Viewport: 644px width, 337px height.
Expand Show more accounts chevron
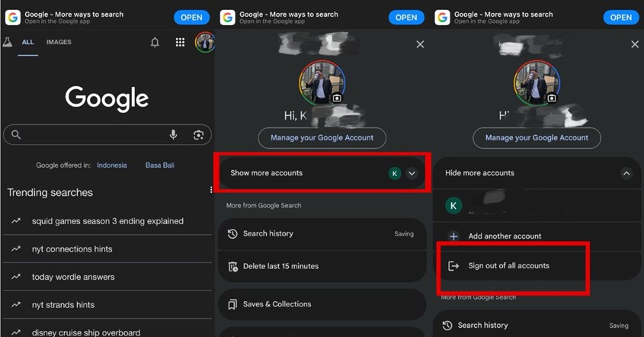click(412, 173)
